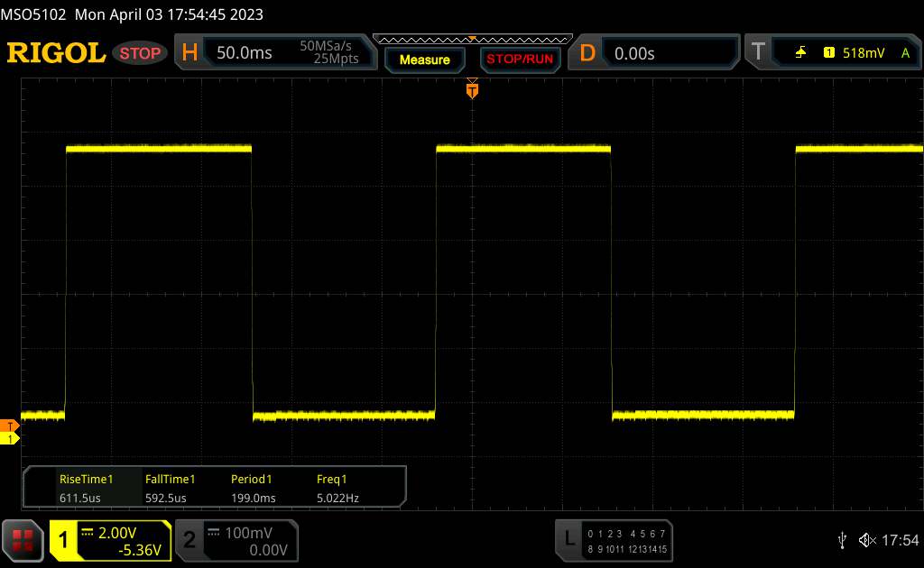Screen dimensions: 924x568
Task: Click channel 2 100mV scale value
Action: pos(249,533)
